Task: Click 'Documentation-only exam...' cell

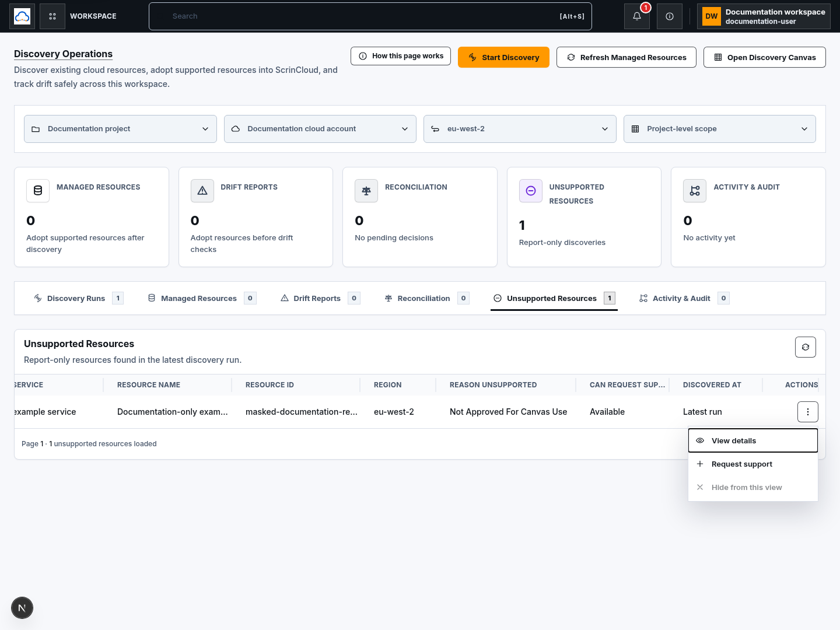Action: click(173, 412)
